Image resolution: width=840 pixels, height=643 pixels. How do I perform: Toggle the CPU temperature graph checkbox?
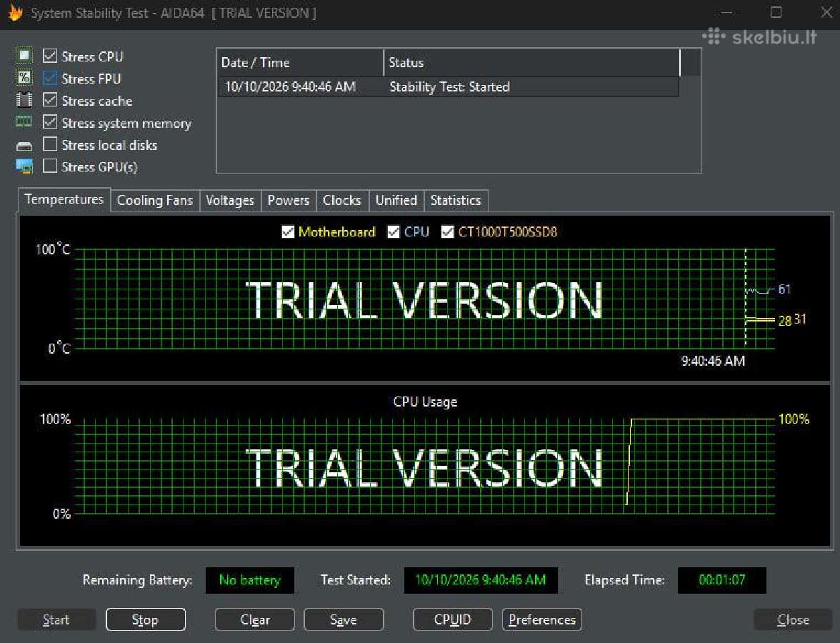pyautogui.click(x=393, y=231)
